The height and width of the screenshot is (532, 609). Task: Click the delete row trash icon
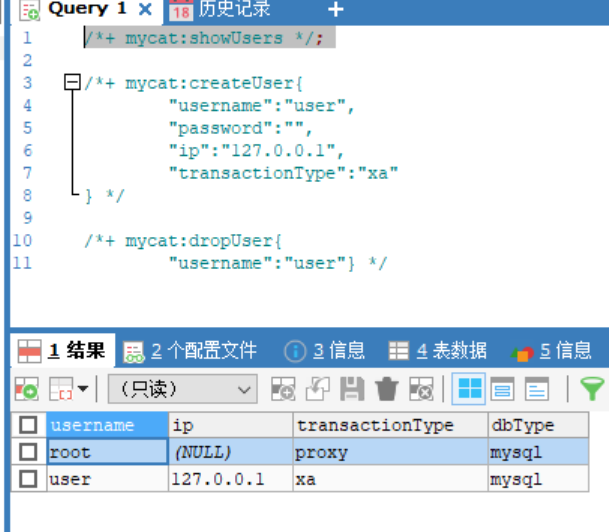click(387, 389)
